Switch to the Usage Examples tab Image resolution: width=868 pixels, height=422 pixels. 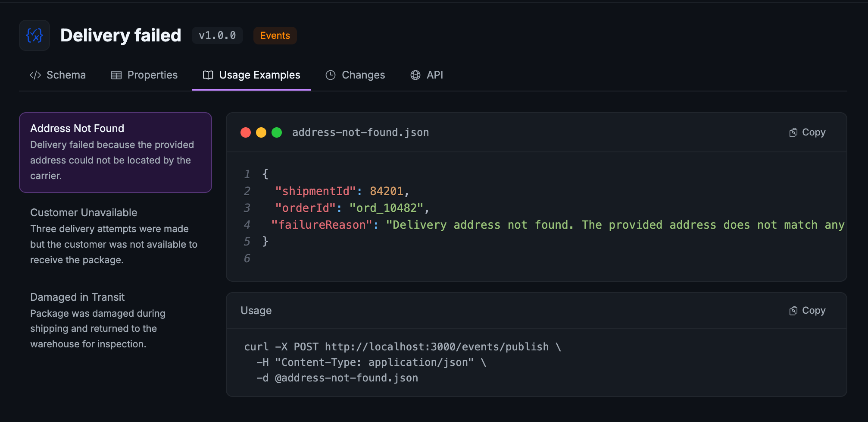pyautogui.click(x=259, y=75)
